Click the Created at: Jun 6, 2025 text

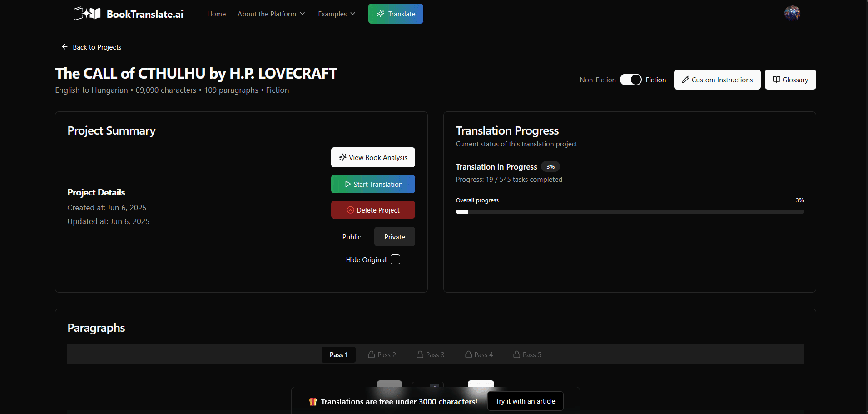coord(107,208)
